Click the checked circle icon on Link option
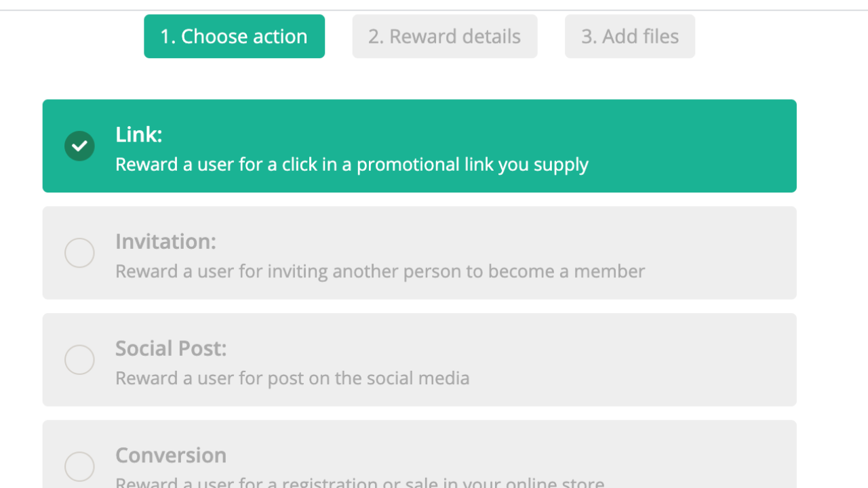 (79, 146)
